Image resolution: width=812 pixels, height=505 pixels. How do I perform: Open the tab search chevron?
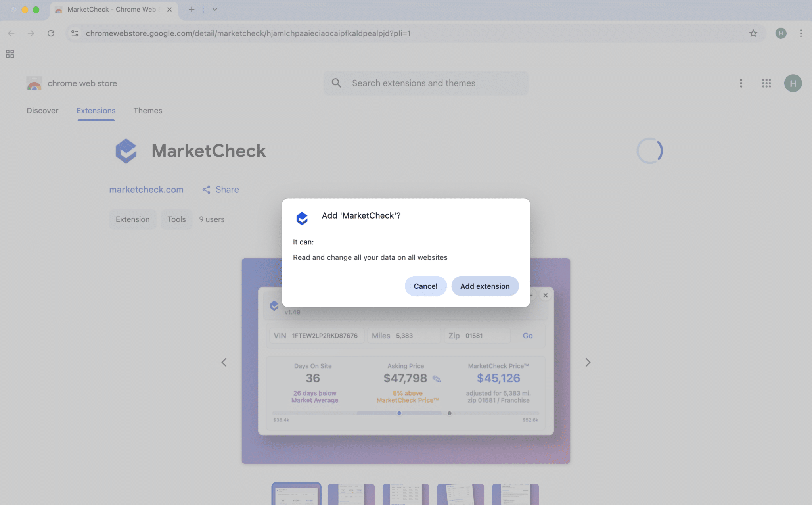point(214,9)
